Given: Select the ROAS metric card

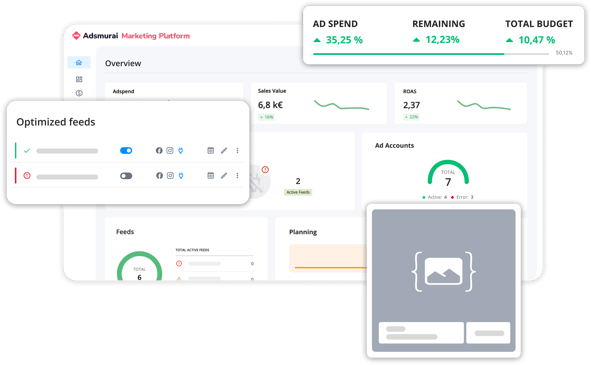Looking at the screenshot, I should click(x=461, y=103).
